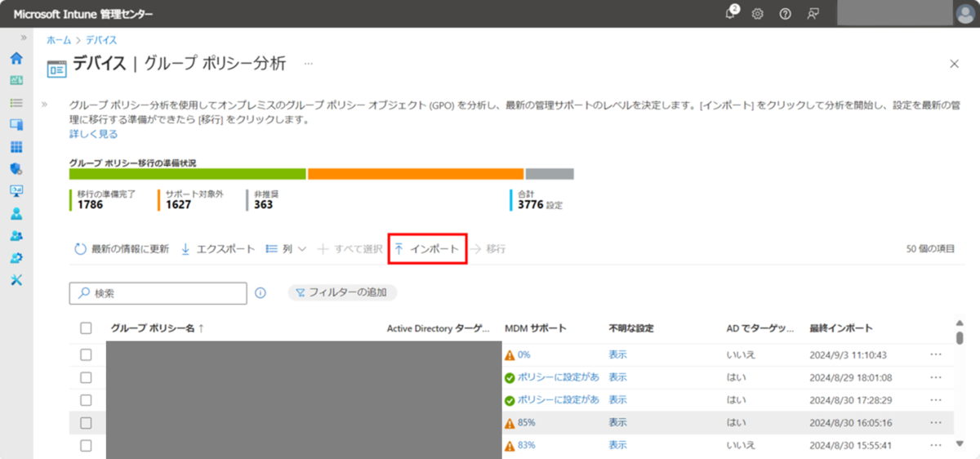Click インポート import button
The height and width of the screenshot is (459, 980).
[x=427, y=249]
